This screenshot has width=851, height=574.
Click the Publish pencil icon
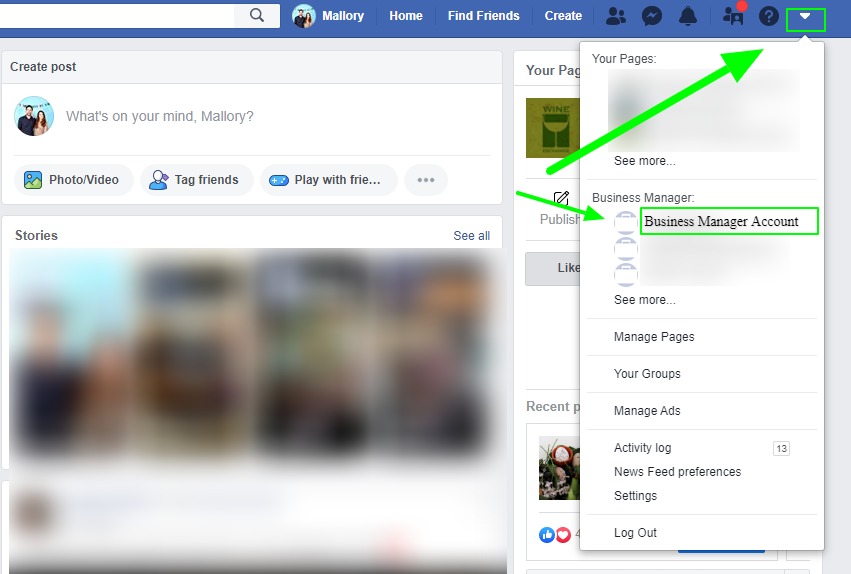561,198
